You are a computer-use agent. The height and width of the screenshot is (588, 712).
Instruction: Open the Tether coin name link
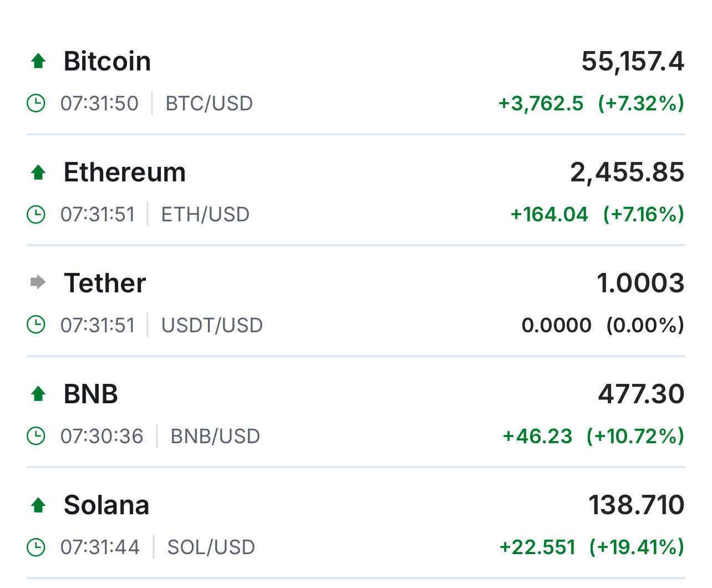(x=105, y=283)
